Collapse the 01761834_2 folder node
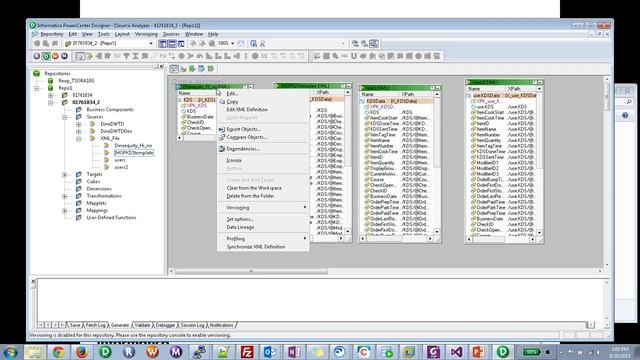Viewport: 640px width, 360px height. point(51,102)
